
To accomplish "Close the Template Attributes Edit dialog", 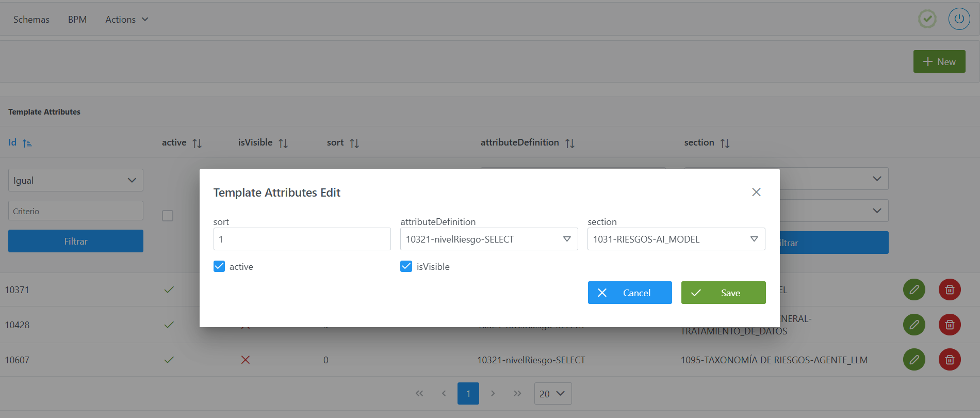I will coord(756,192).
